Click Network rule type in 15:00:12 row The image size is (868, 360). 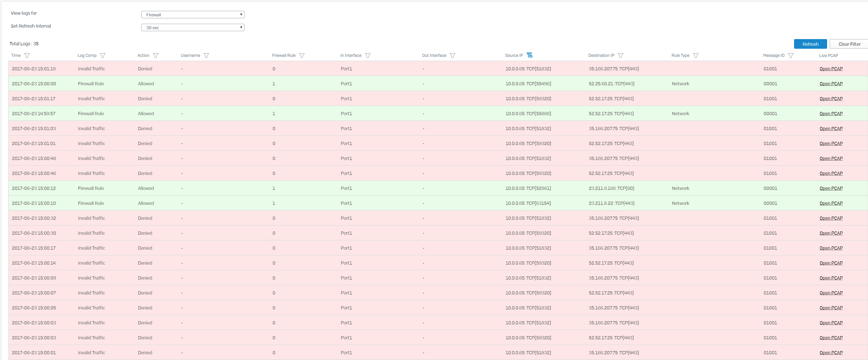(x=680, y=188)
